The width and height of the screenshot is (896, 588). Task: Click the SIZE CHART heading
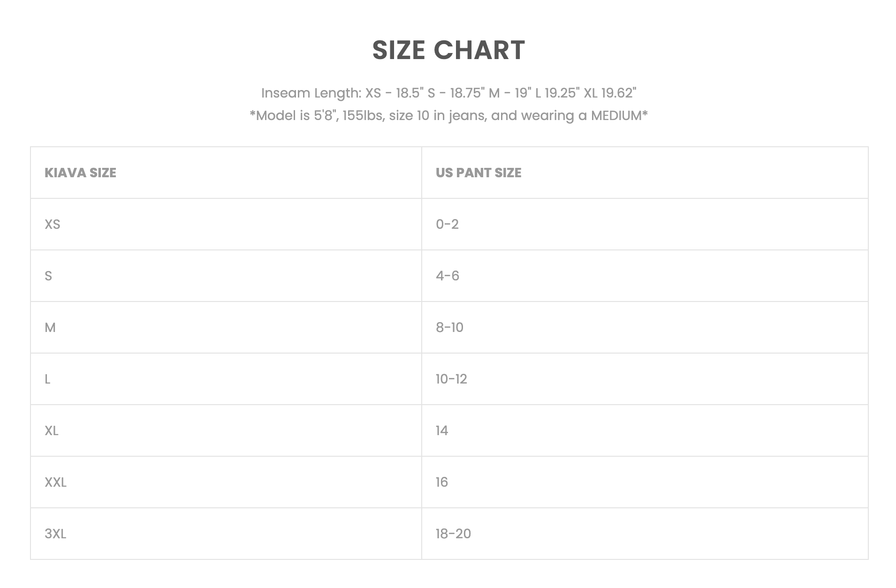click(448, 50)
